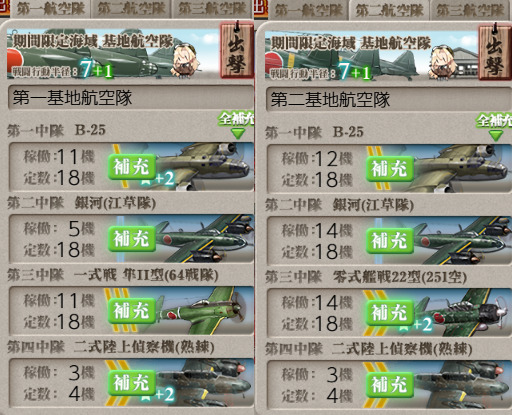
Task: Select right panel 銀河(江草隊) aircraft image
Action: coord(462,240)
